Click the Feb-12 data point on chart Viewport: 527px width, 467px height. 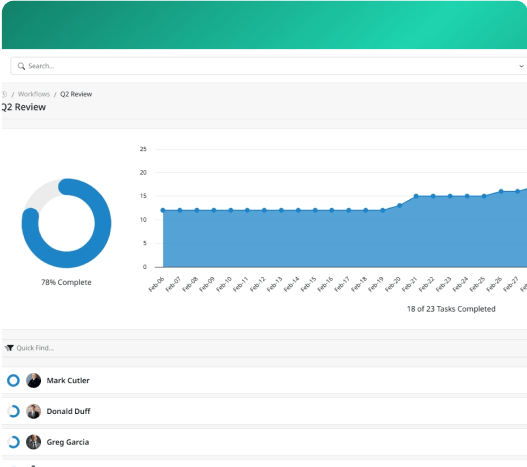(264, 210)
